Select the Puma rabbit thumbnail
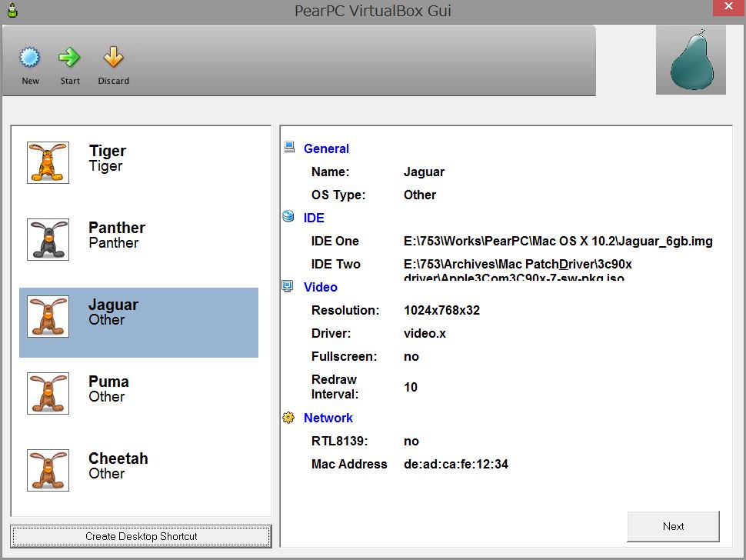This screenshot has height=560, width=746. click(x=48, y=393)
